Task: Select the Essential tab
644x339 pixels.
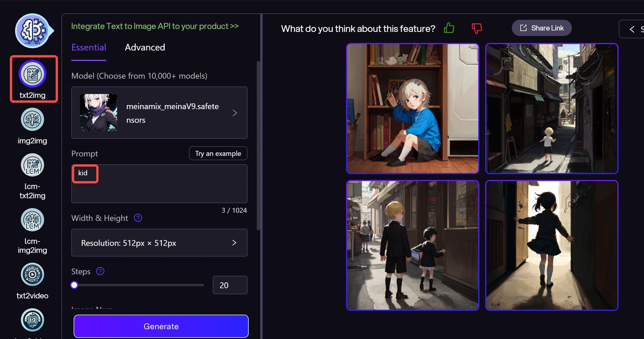Action: coord(89,47)
